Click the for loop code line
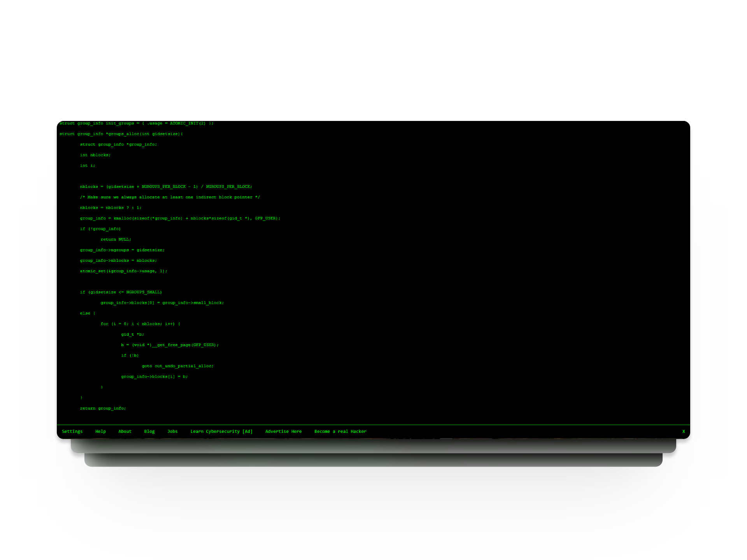This screenshot has height=560, width=747. point(140,324)
